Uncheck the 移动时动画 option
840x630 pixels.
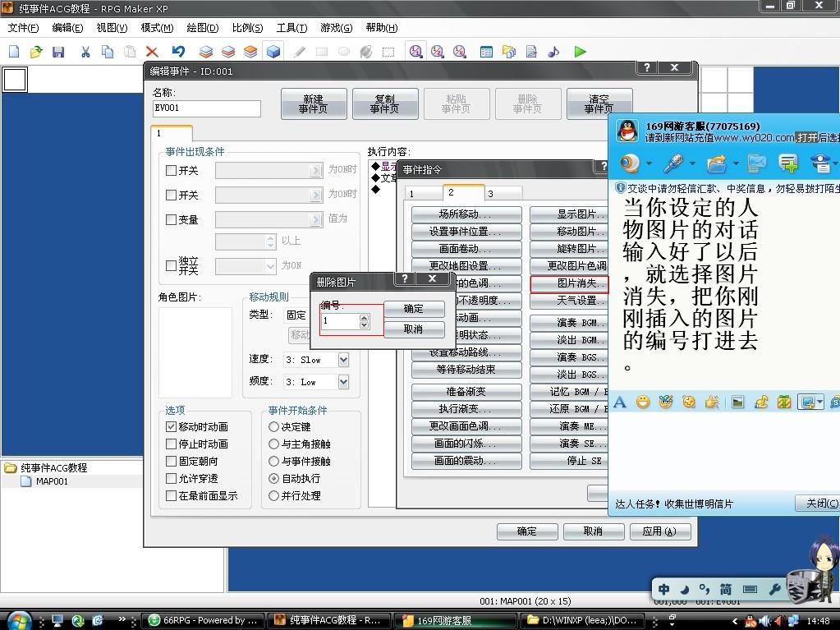coord(172,426)
